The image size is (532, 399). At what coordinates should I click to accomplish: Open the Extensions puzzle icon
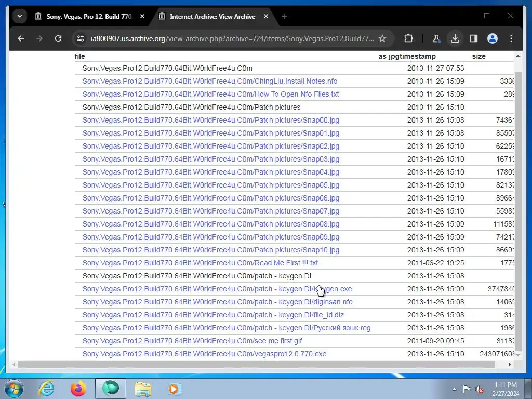(409, 38)
